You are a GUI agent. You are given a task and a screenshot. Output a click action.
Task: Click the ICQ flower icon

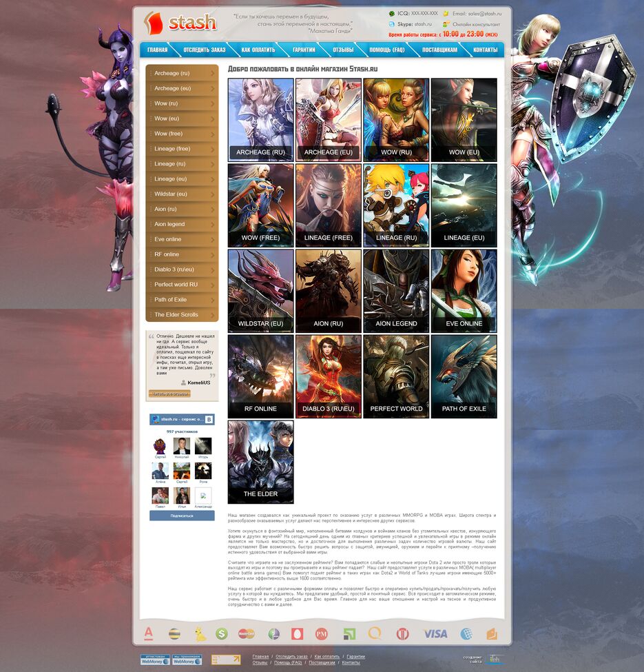tap(391, 14)
